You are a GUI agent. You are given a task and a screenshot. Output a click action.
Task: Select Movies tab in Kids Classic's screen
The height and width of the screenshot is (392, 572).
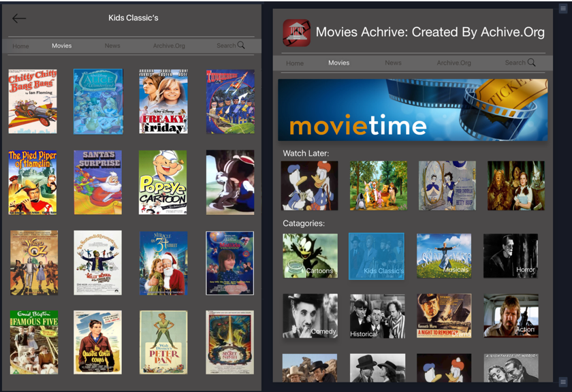coord(62,46)
